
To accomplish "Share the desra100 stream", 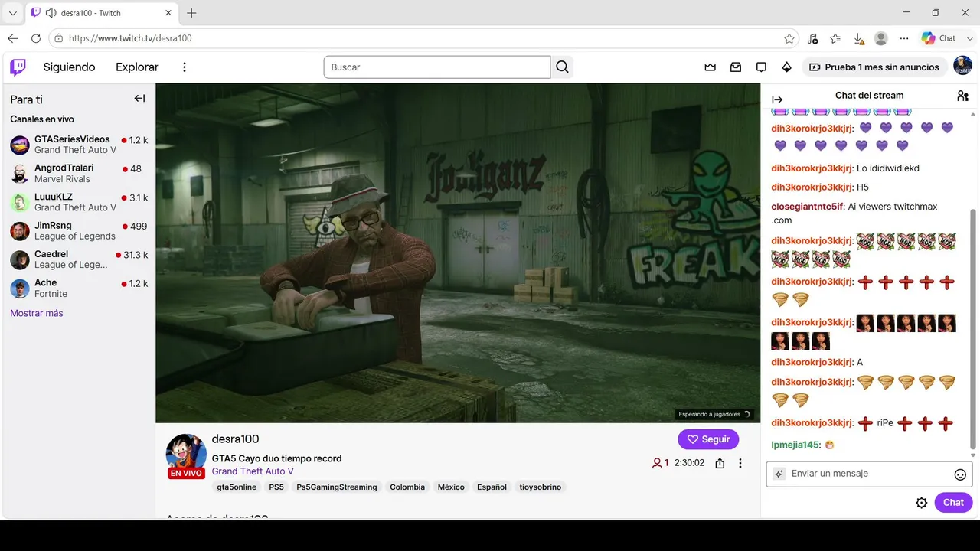I will [720, 463].
